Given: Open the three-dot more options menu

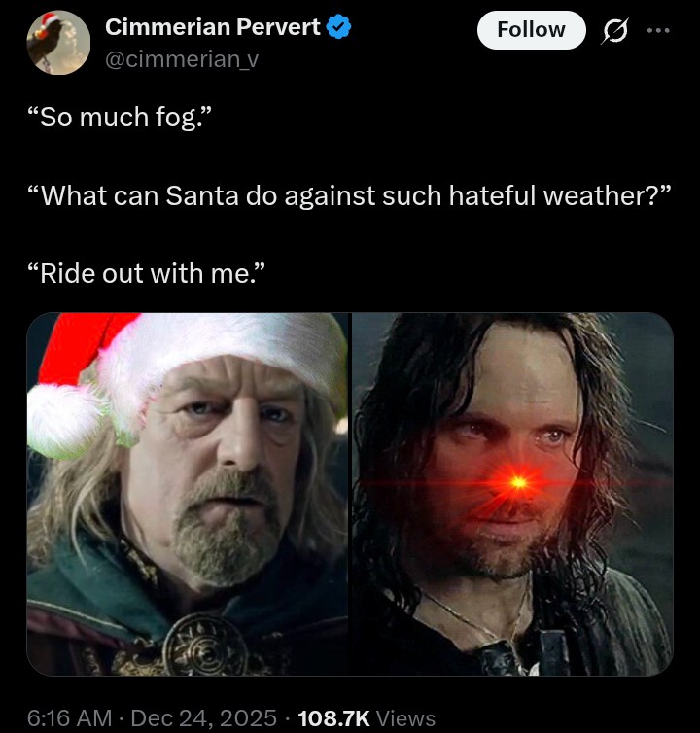Looking at the screenshot, I should point(658,31).
